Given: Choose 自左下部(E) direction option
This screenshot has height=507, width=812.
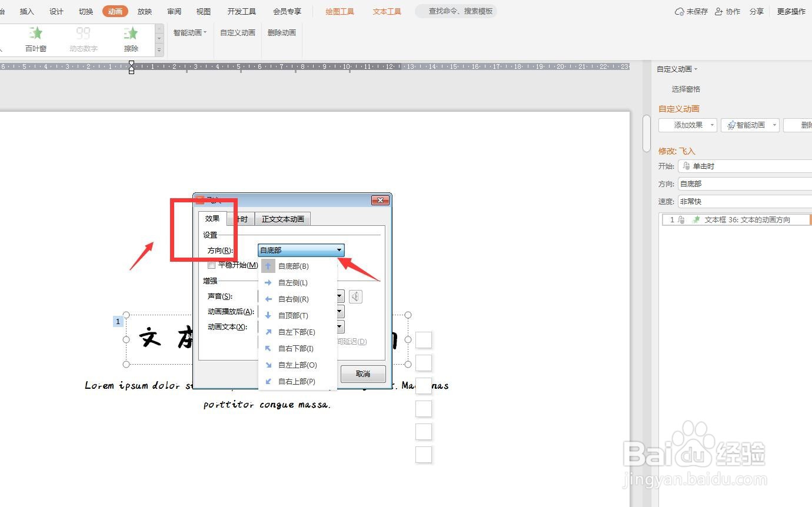Looking at the screenshot, I should [297, 332].
